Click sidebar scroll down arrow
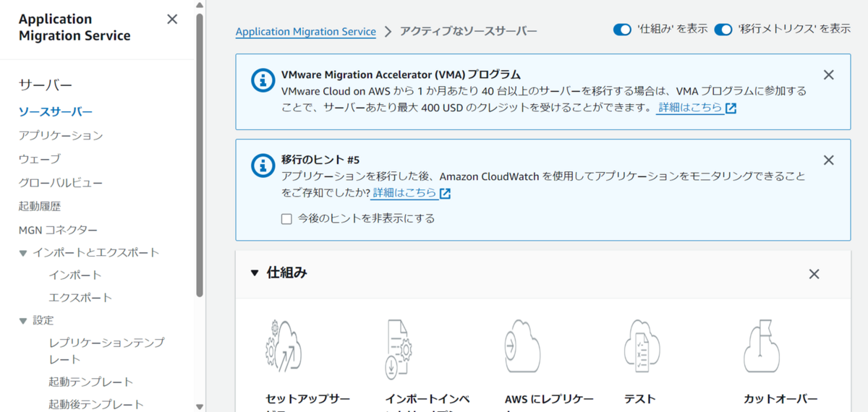868x412 pixels. [x=200, y=407]
